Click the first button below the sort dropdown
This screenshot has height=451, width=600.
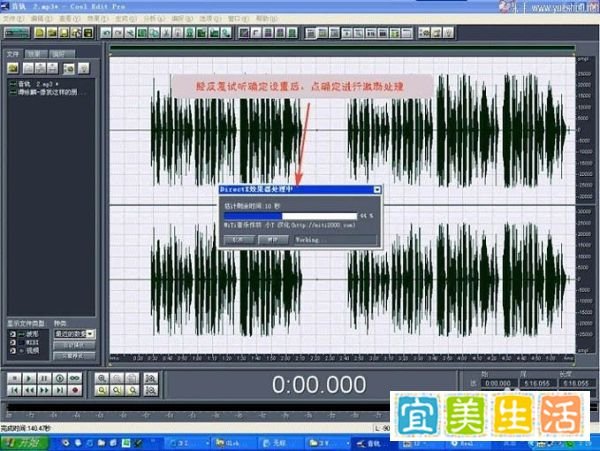point(75,345)
